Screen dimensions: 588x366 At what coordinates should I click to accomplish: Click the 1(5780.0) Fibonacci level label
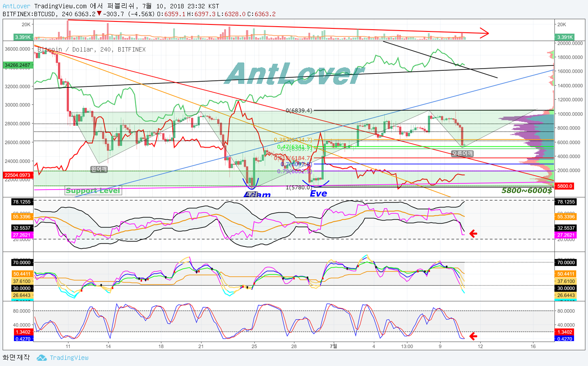299,187
